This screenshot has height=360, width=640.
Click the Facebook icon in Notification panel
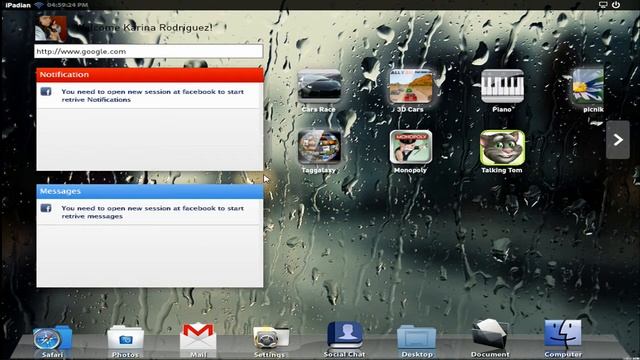coord(46,91)
